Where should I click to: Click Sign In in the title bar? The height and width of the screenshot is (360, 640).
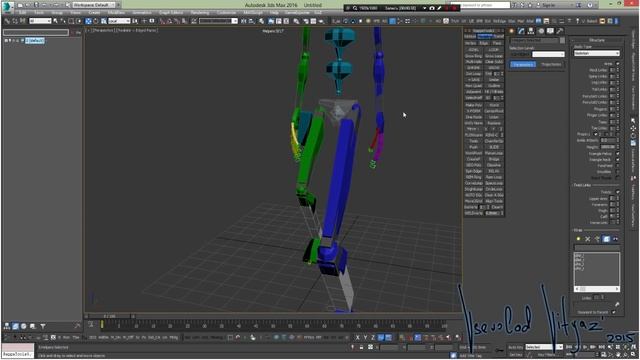tap(548, 5)
